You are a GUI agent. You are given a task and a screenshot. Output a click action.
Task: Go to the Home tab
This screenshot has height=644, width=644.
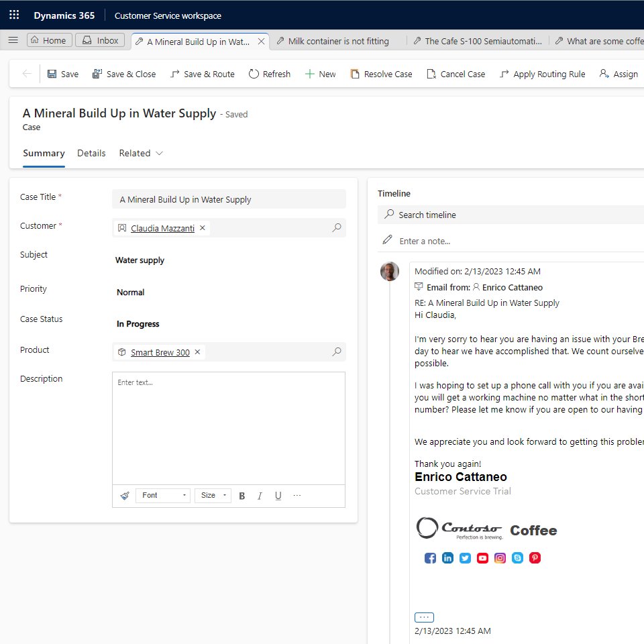[x=49, y=40]
